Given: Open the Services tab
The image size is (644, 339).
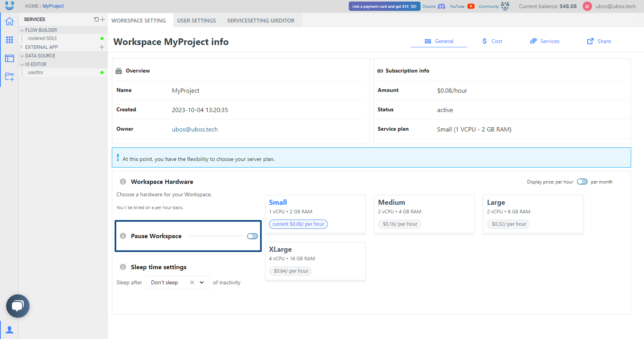Looking at the screenshot, I should pos(545,41).
